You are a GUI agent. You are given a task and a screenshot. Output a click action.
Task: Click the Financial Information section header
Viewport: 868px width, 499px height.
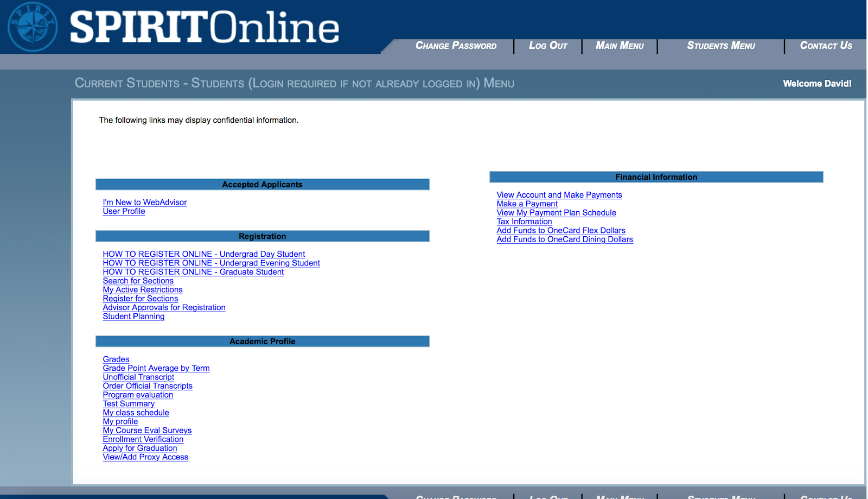pyautogui.click(x=656, y=177)
